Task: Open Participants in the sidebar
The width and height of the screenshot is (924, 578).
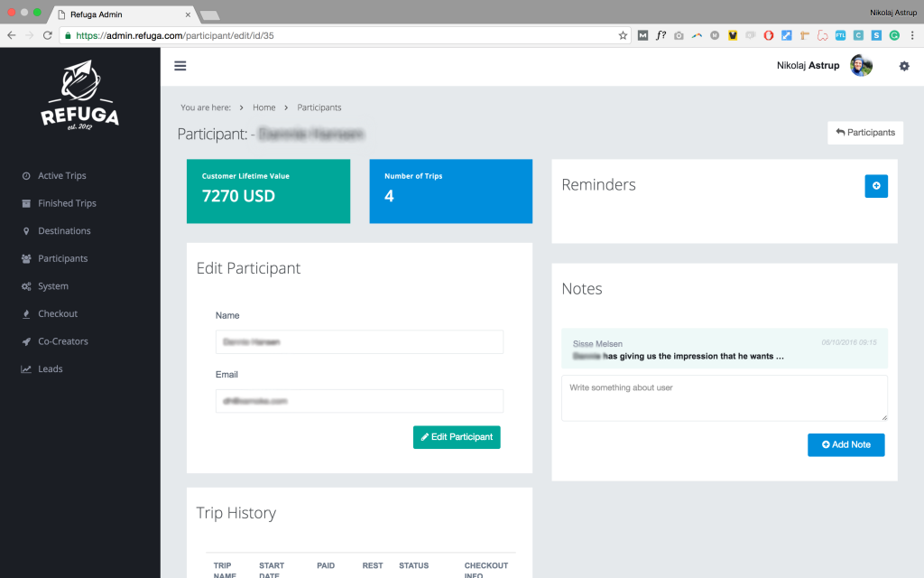Action: [62, 258]
